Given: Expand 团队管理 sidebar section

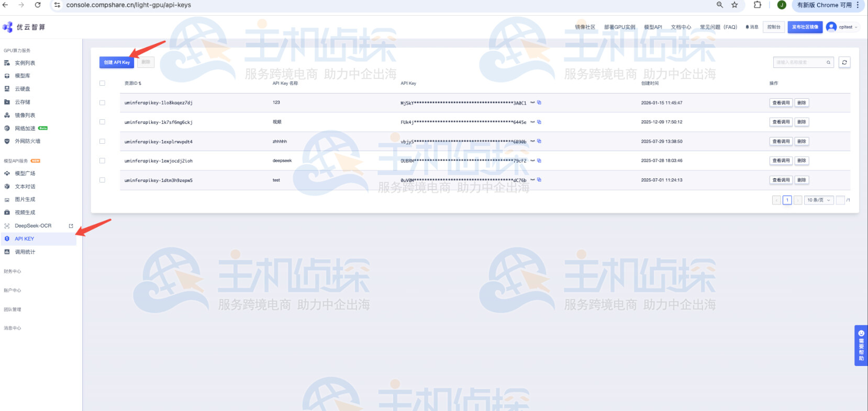Looking at the screenshot, I should click(13, 310).
